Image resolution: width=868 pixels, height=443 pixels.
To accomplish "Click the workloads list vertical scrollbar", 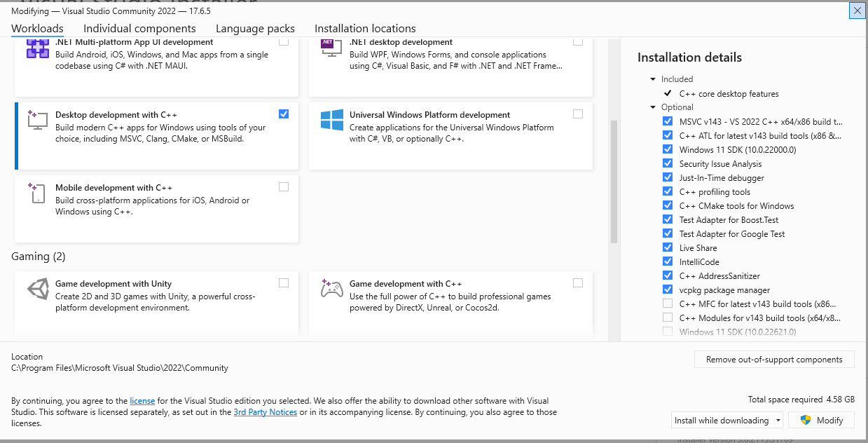I will [614, 182].
